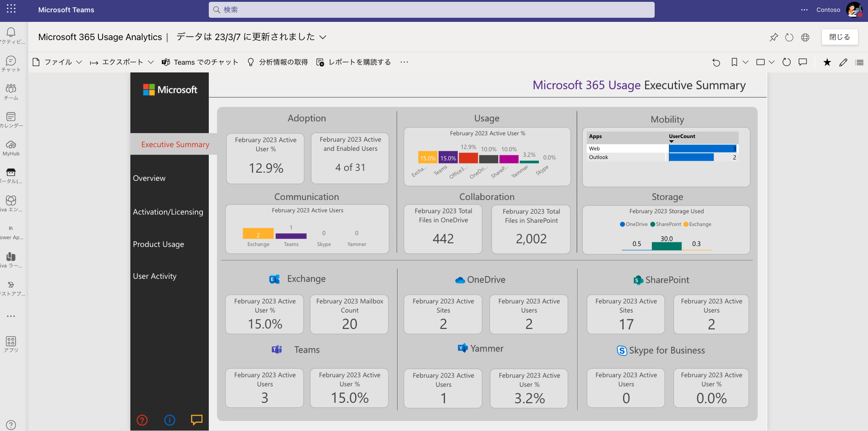The image size is (868, 431).
Task: Pin the report using the pin icon
Action: point(774,37)
